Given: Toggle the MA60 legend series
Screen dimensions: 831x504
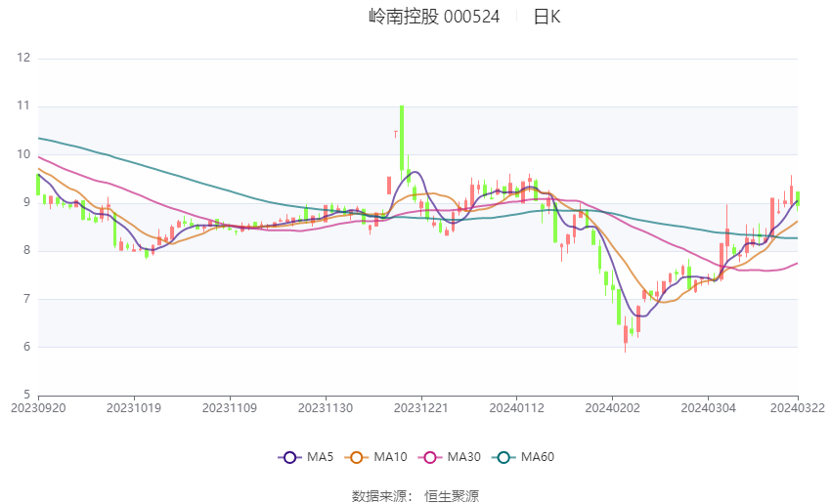Looking at the screenshot, I should pos(523,457).
